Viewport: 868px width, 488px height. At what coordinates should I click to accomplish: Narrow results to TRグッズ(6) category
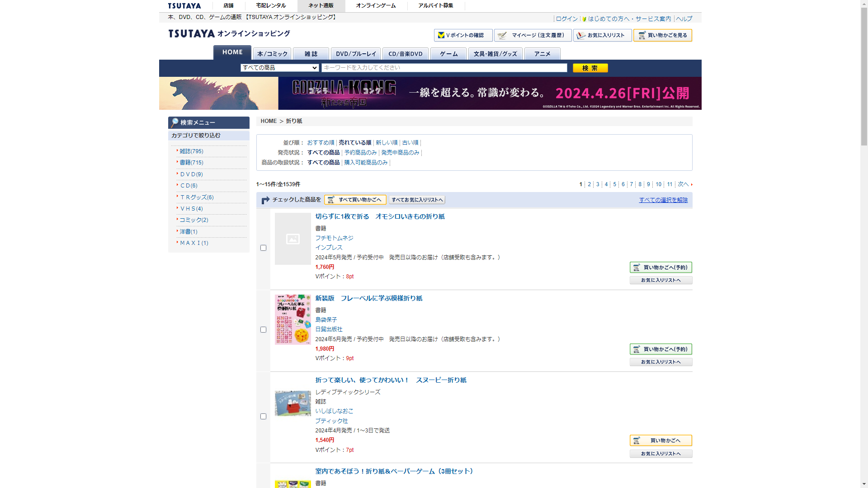(197, 197)
